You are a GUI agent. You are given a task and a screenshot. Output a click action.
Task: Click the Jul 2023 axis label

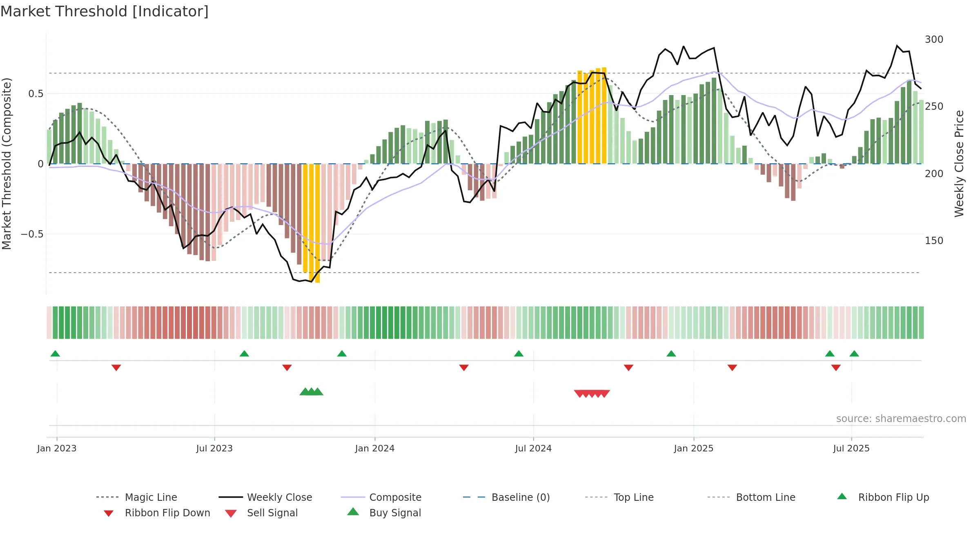214,448
